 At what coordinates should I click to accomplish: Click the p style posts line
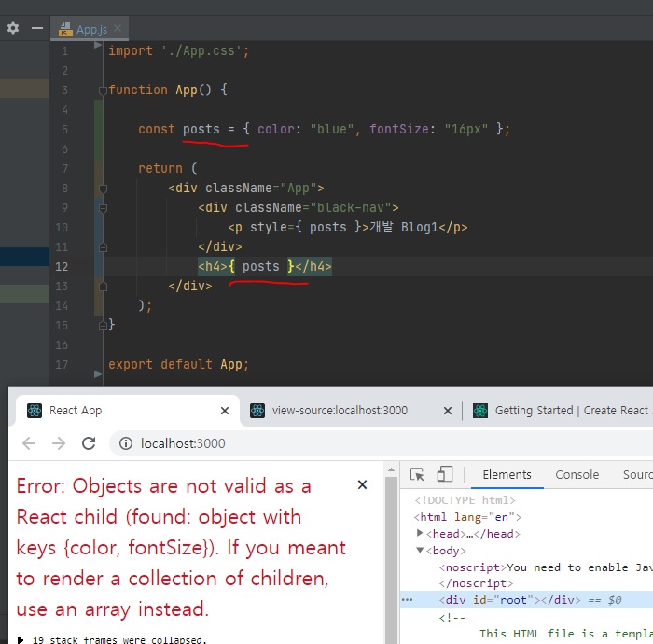tap(348, 228)
